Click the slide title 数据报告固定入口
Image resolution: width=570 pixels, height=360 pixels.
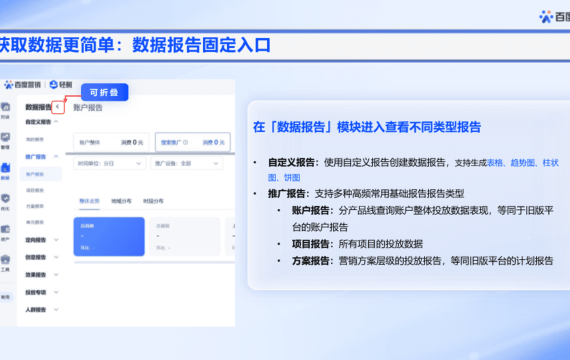pyautogui.click(x=201, y=45)
